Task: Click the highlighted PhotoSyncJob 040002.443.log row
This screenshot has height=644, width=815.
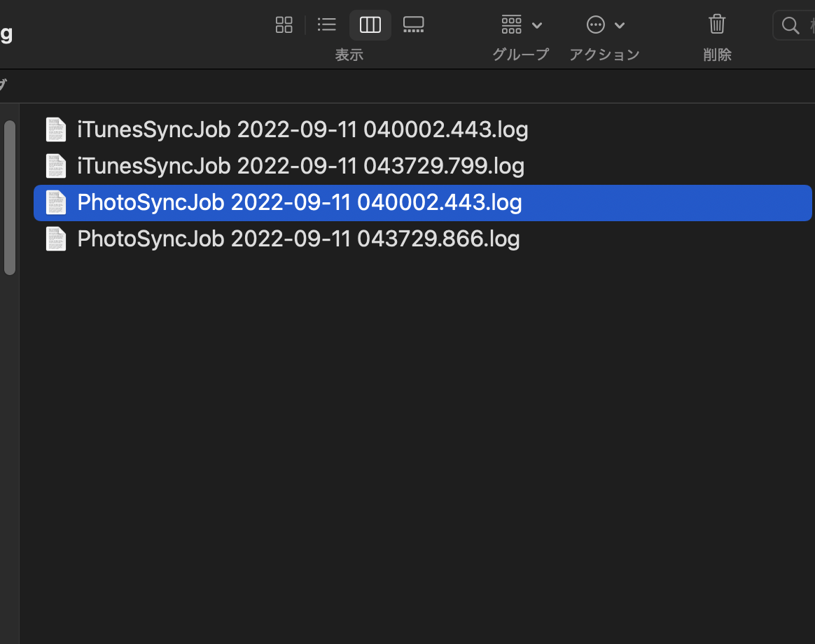Action: [x=300, y=202]
